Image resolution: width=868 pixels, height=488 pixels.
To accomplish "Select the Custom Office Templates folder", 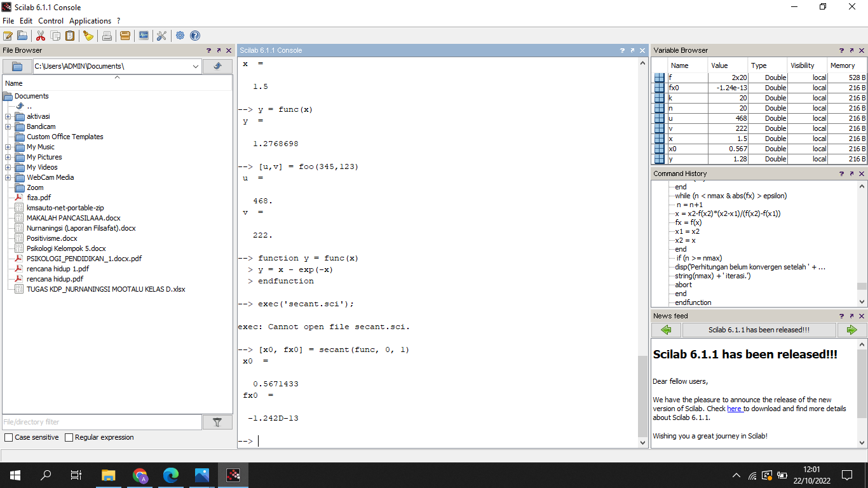I will tap(65, 137).
